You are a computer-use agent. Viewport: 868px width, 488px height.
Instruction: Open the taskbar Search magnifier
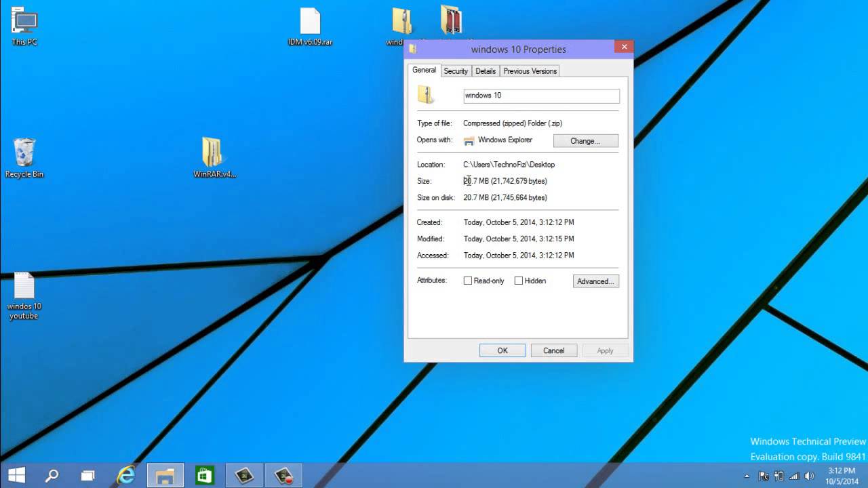[x=52, y=475]
